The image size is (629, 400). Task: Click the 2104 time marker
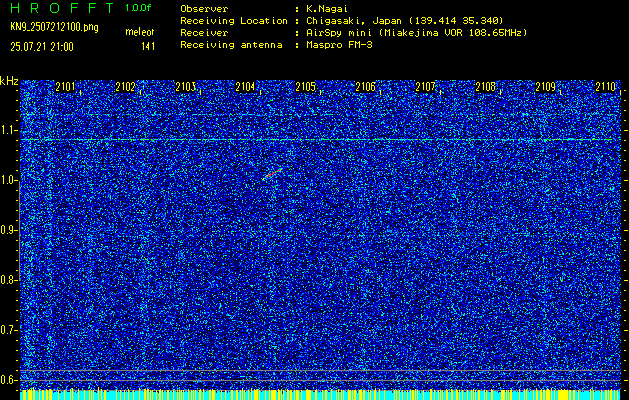point(245,87)
